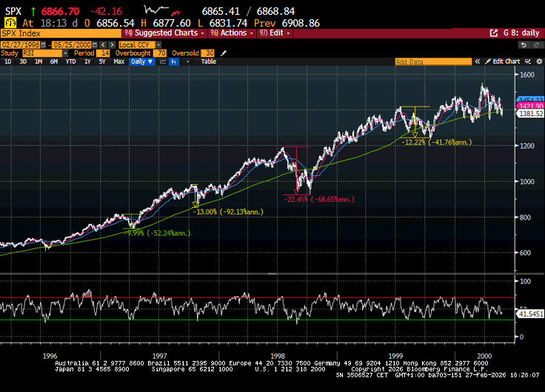Open the pop-out icon beside G 8: daily
The height and width of the screenshot is (392, 545).
coord(495,33)
